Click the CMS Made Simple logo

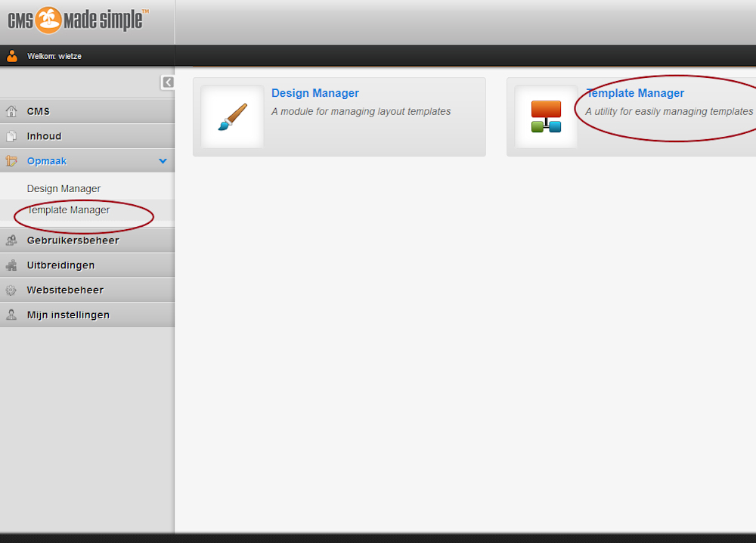[x=78, y=20]
